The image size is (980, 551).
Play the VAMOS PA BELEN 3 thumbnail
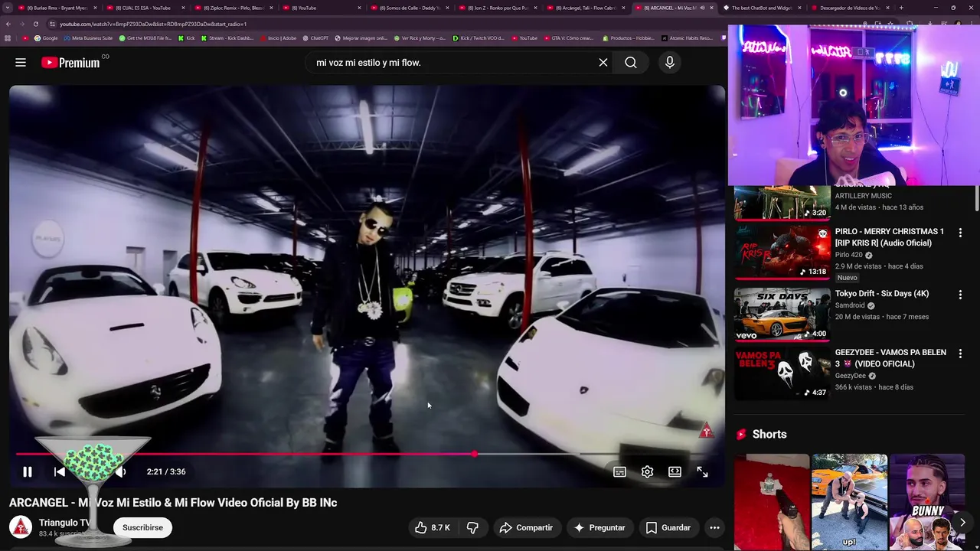click(x=782, y=373)
